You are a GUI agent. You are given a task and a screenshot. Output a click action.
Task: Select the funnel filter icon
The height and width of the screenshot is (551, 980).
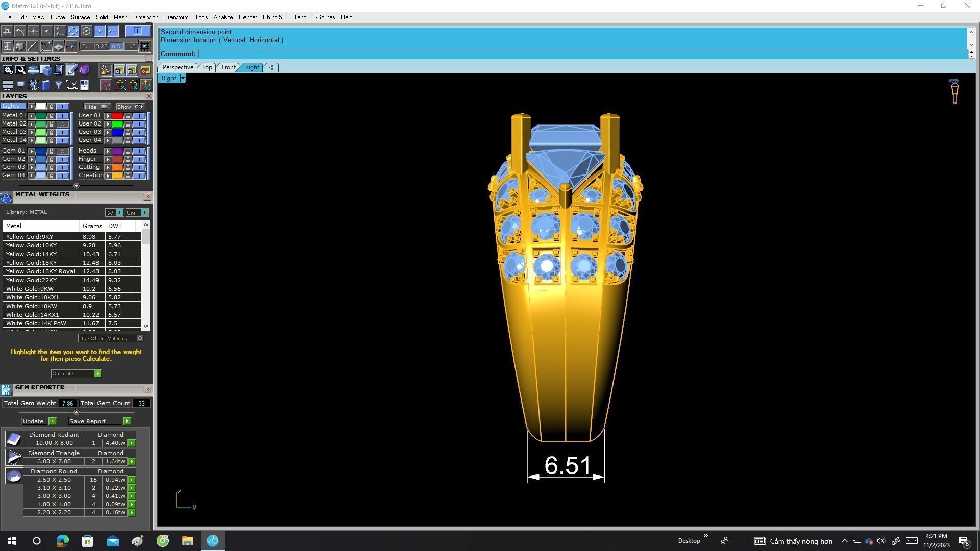coord(58,85)
